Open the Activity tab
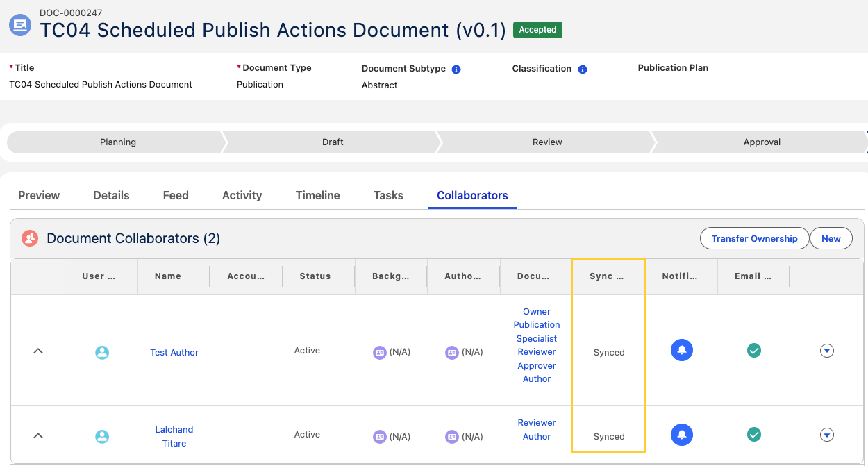The image size is (868, 466). tap(242, 195)
